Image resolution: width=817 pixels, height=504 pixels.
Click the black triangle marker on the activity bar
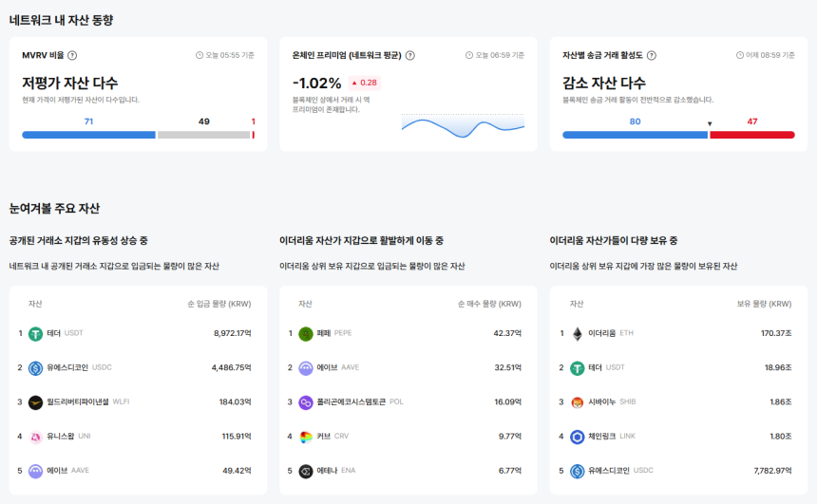click(x=710, y=124)
